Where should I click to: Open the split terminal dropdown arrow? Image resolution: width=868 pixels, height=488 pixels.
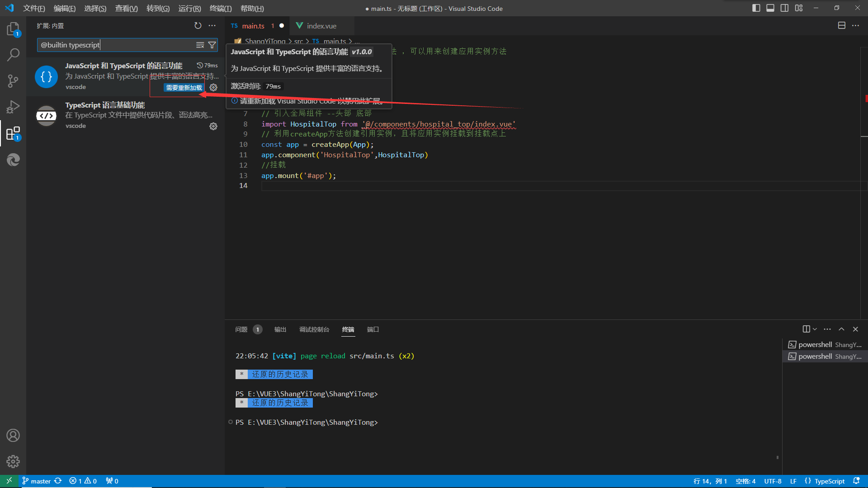[x=815, y=329]
